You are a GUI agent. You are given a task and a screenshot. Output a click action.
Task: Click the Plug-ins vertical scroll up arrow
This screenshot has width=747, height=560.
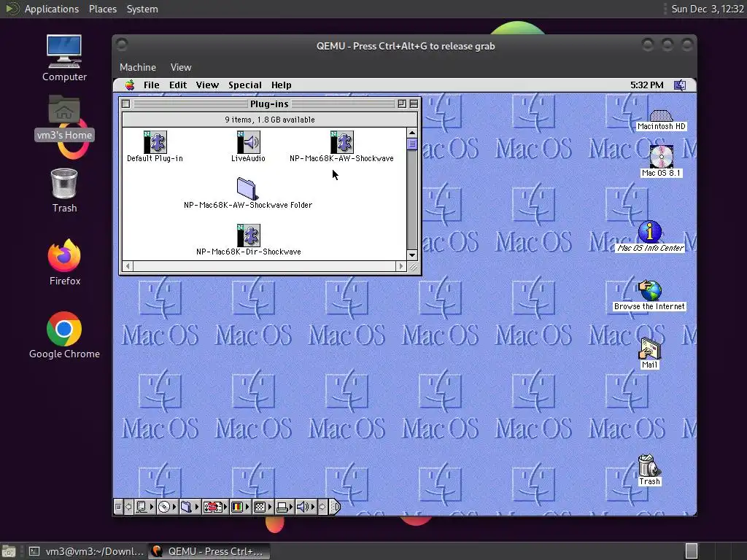412,133
